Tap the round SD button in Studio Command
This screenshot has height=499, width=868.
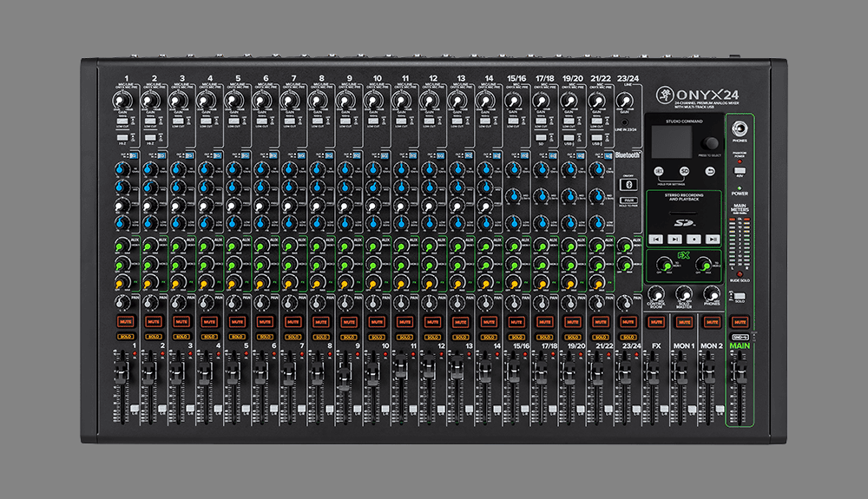[685, 172]
